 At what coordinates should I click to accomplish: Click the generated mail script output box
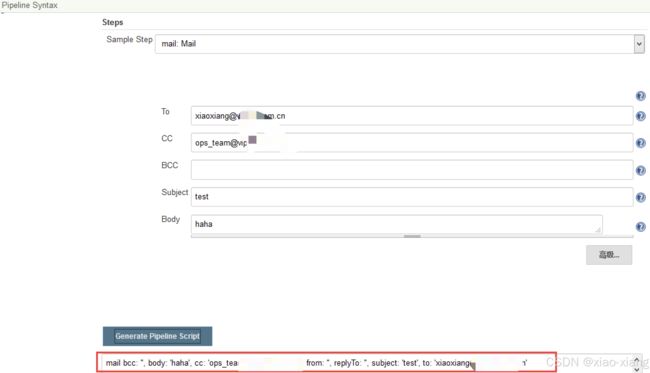327,362
